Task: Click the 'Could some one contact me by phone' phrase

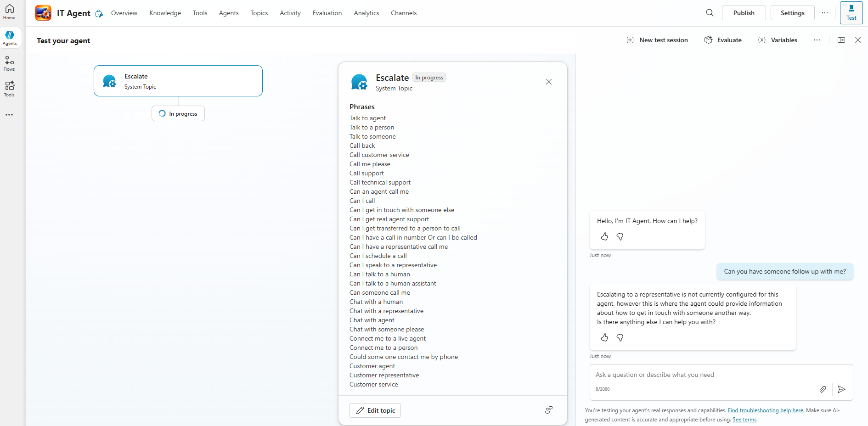Action: point(404,357)
